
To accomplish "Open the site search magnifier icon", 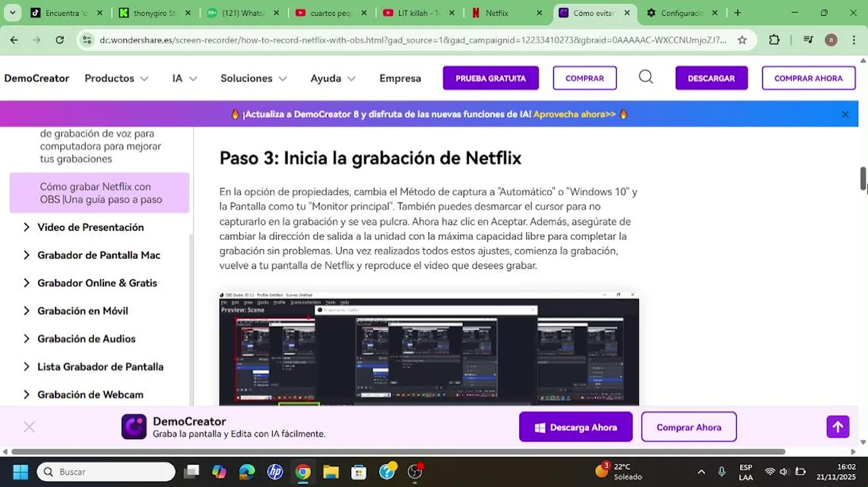I will click(x=646, y=77).
